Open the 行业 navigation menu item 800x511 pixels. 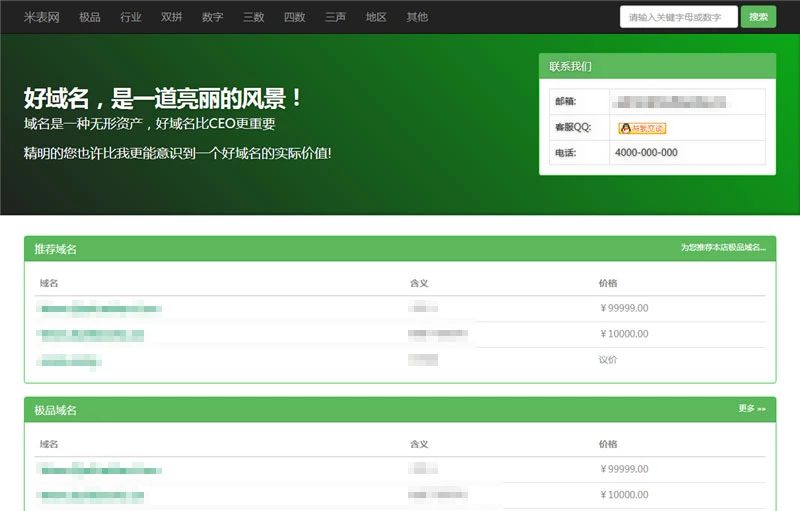coord(131,17)
